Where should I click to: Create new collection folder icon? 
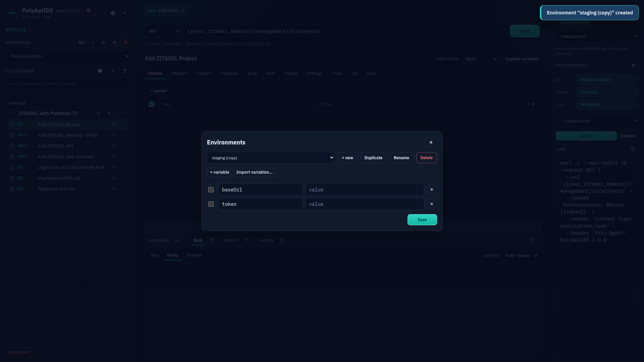pyautogui.click(x=100, y=71)
